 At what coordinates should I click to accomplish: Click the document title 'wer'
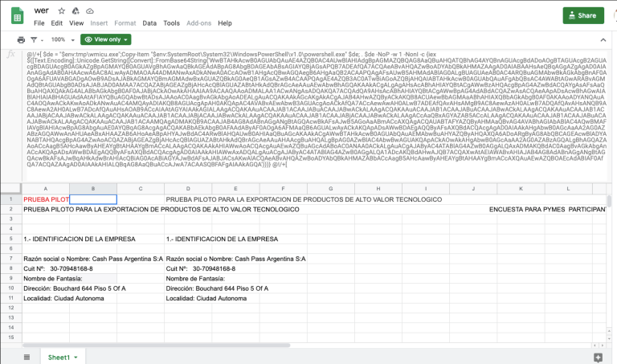click(x=41, y=10)
